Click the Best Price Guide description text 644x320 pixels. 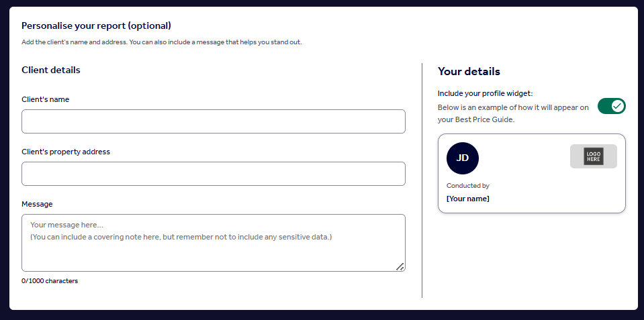513,113
